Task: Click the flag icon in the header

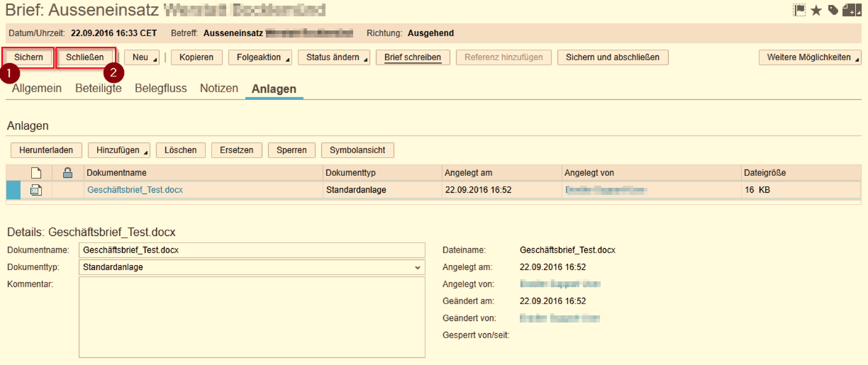Action: pyautogui.click(x=800, y=10)
